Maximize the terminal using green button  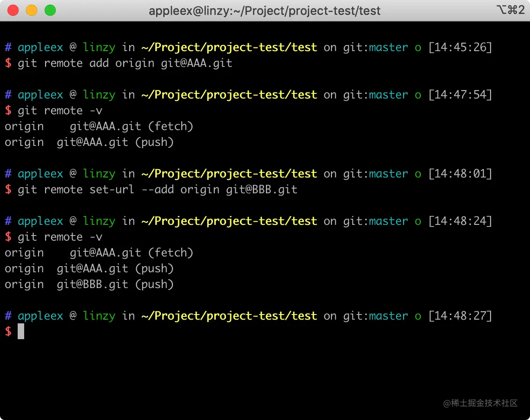(x=50, y=11)
